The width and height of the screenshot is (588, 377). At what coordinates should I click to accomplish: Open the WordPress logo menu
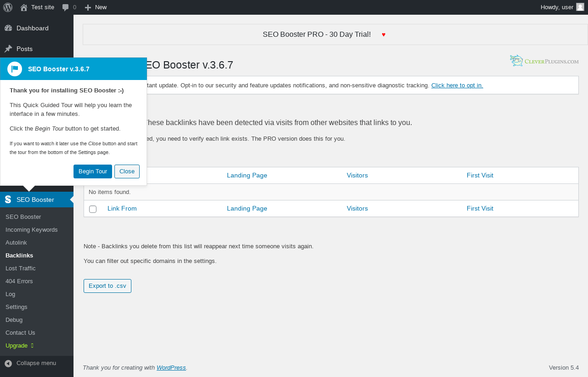8,7
